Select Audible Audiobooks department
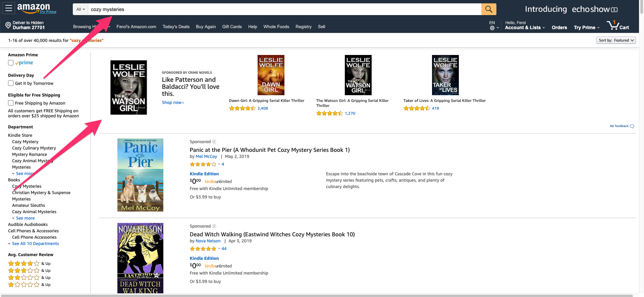644x297 pixels. point(28,225)
